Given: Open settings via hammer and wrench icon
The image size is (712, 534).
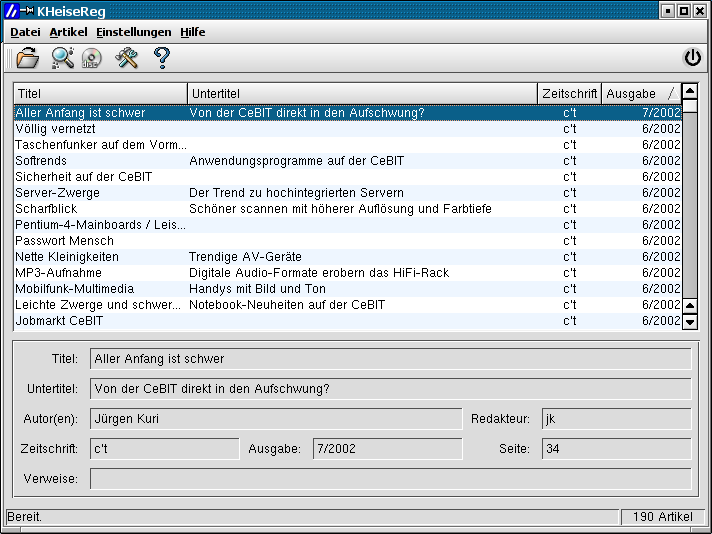Looking at the screenshot, I should [x=127, y=58].
